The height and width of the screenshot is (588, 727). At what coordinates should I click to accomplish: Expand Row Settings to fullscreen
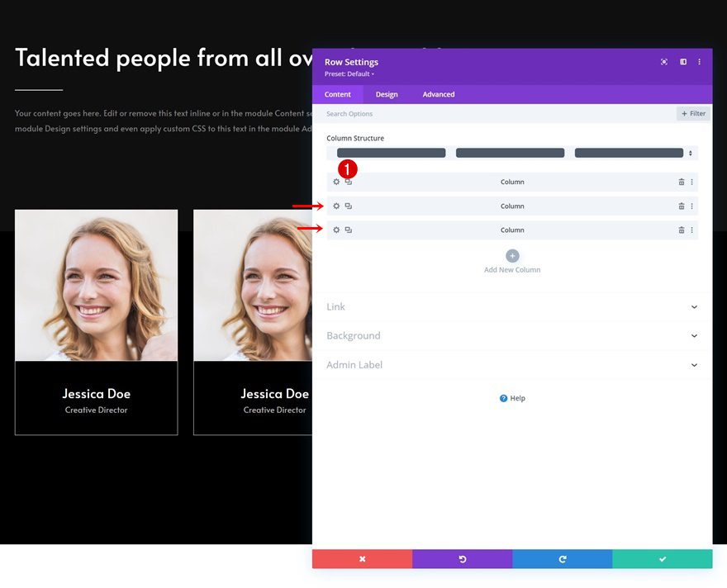point(664,62)
